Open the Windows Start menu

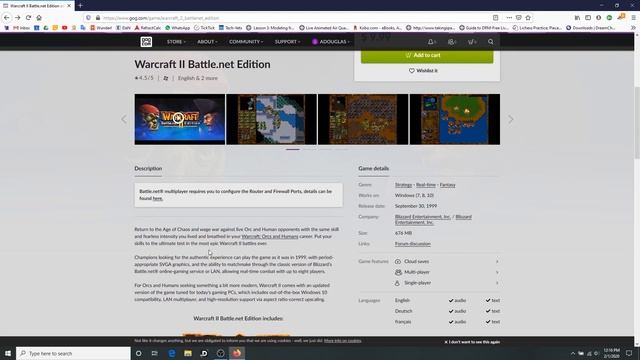coord(8,353)
